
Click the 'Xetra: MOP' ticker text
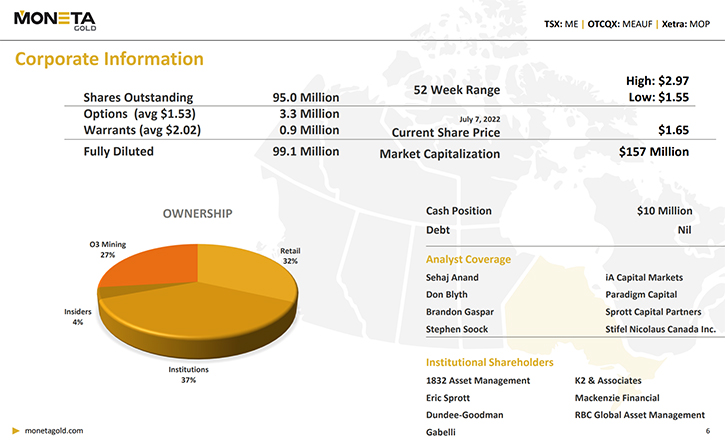[686, 24]
